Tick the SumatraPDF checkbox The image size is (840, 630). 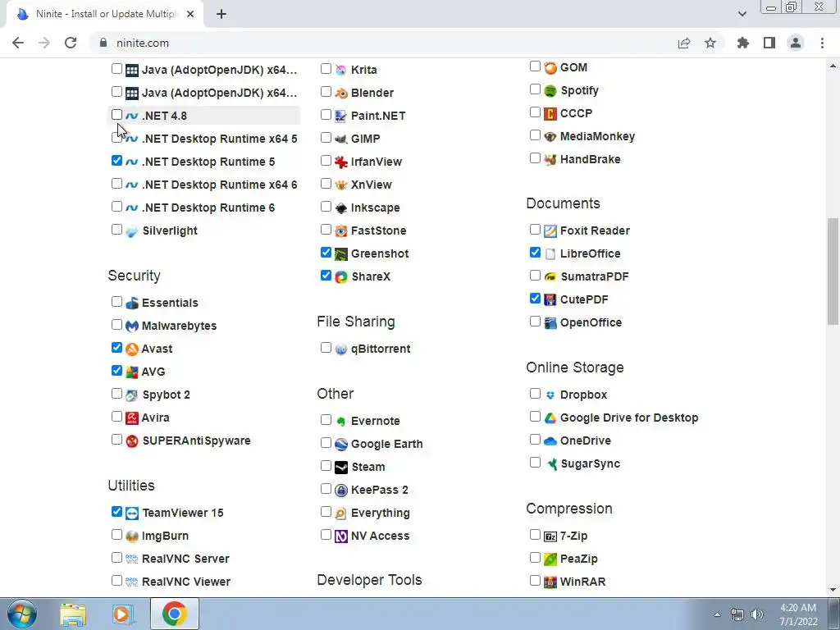click(535, 276)
